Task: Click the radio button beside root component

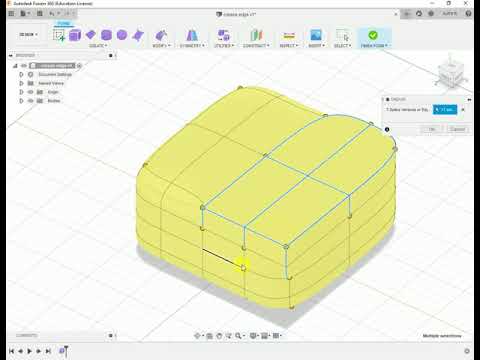Action: [79, 66]
